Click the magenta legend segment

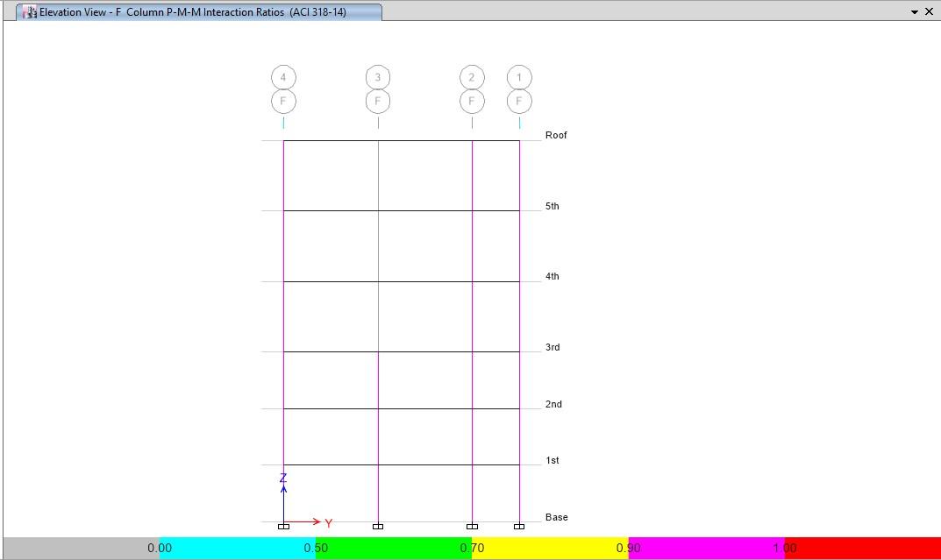coord(706,549)
